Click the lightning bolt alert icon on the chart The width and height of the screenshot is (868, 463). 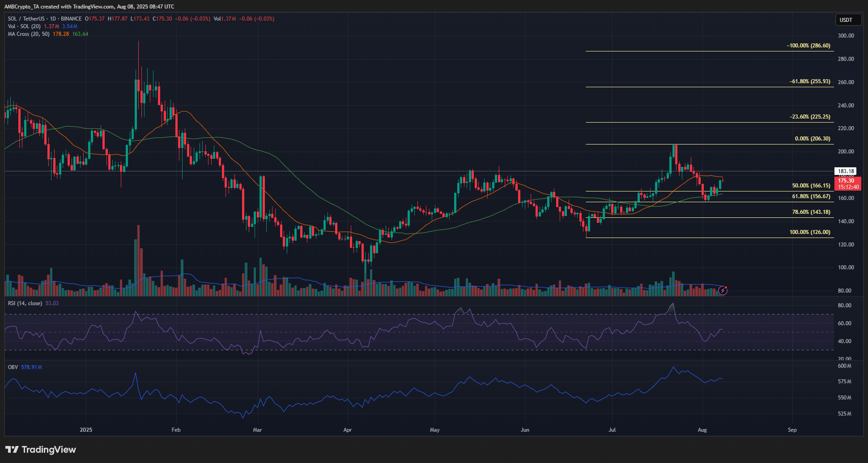(x=723, y=291)
